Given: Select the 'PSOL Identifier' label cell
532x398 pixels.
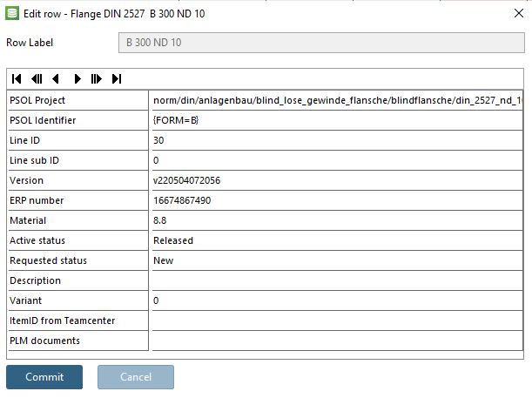Looking at the screenshot, I should tap(78, 120).
